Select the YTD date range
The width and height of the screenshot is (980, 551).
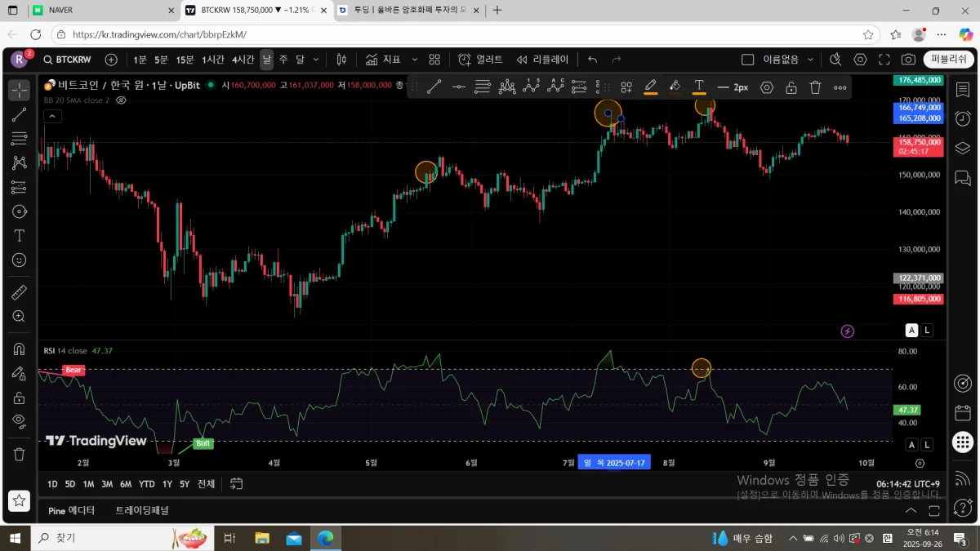point(147,484)
